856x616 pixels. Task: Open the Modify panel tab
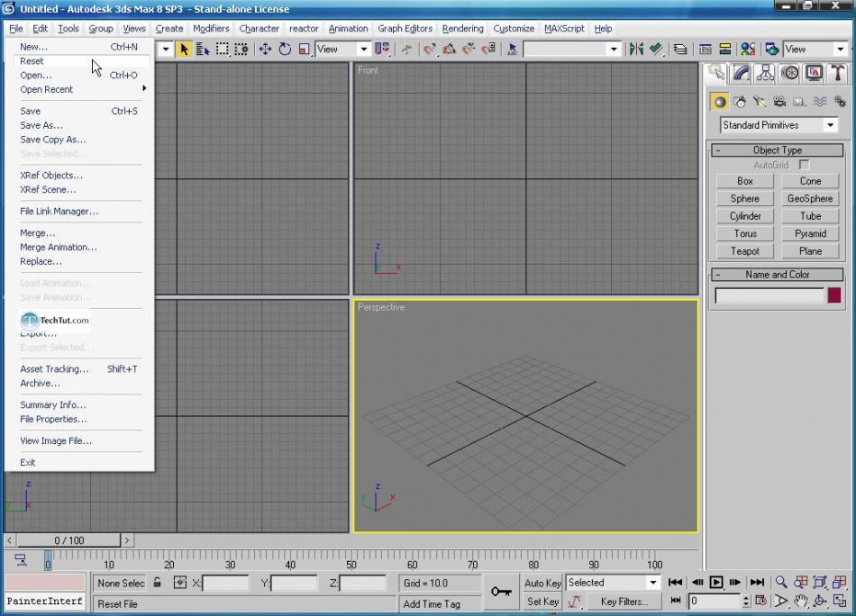click(x=742, y=73)
